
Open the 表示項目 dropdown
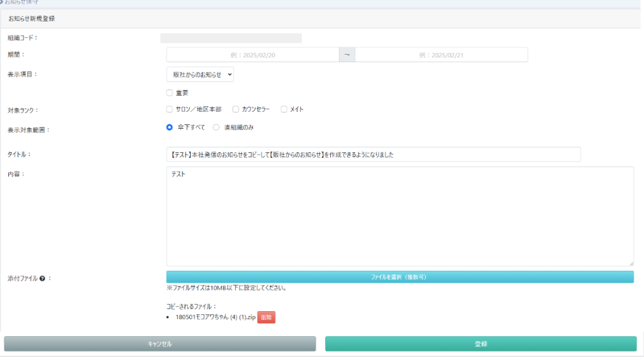click(x=200, y=75)
